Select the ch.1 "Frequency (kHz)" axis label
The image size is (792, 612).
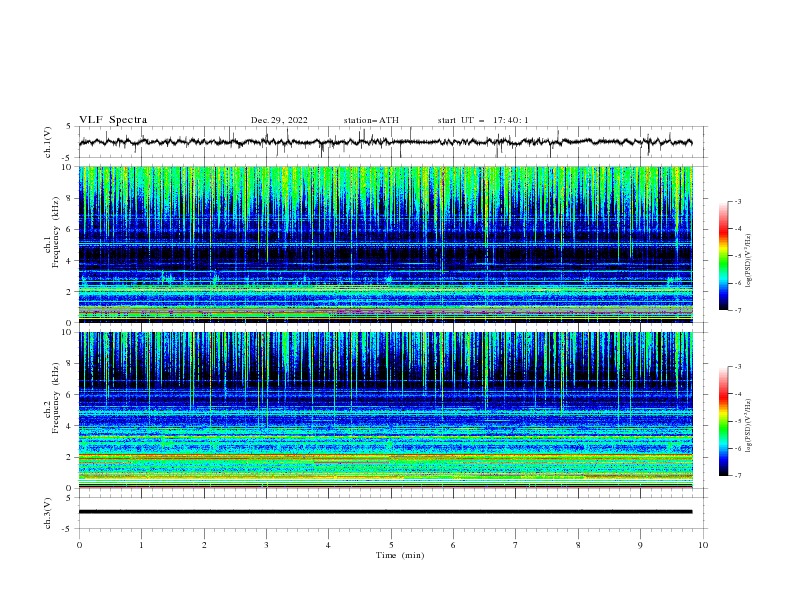[x=56, y=233]
